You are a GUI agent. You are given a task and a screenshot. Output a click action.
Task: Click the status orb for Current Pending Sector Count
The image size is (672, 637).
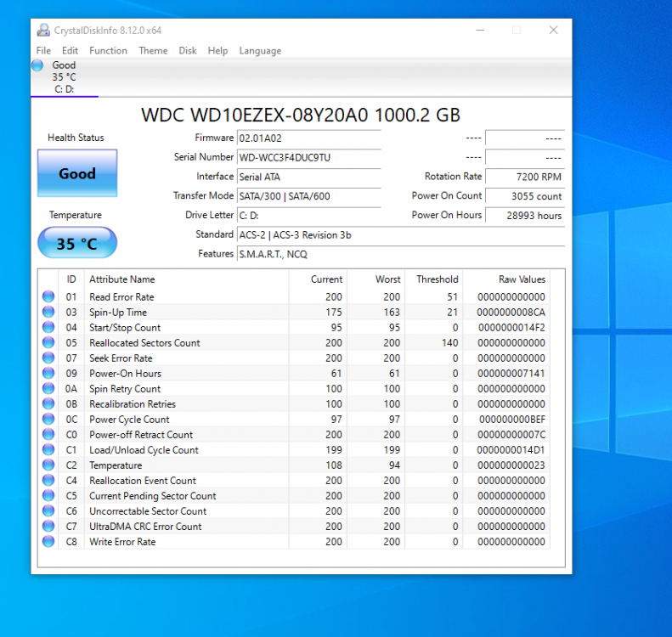[48, 496]
